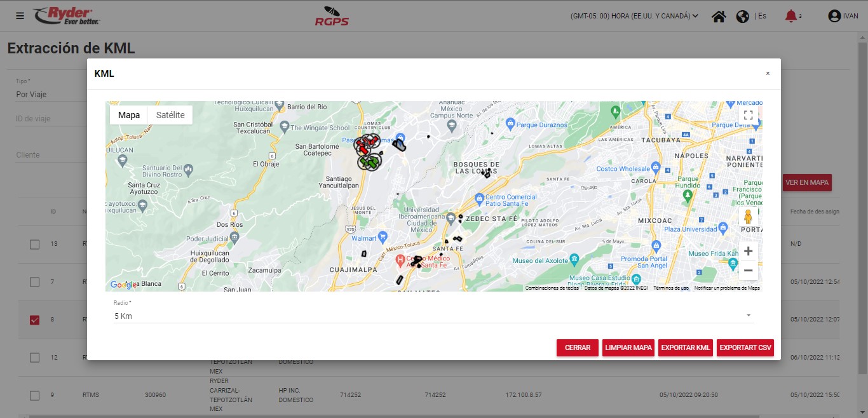Uncheck the checkbox for row ID 8
This screenshot has width=868, height=418.
[x=35, y=320]
